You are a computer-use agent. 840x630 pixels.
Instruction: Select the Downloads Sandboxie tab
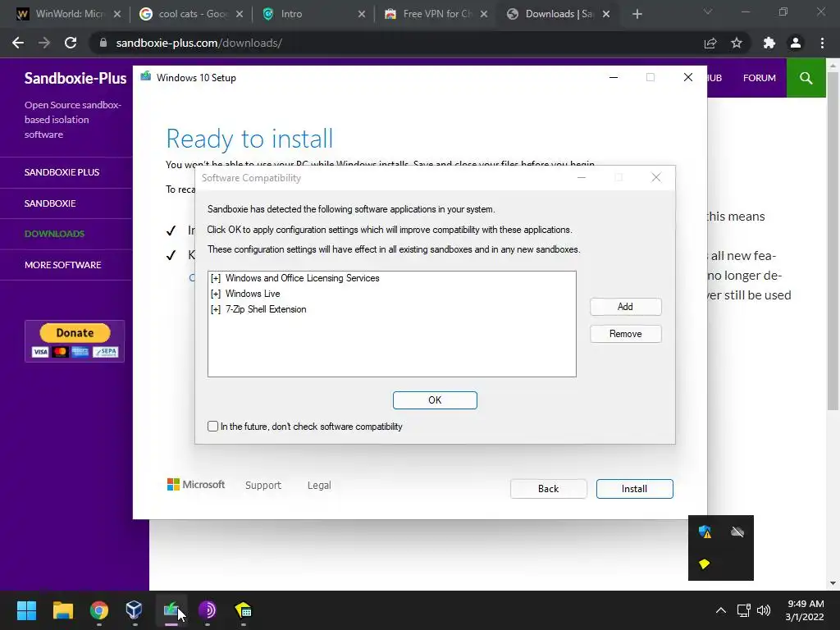click(558, 14)
